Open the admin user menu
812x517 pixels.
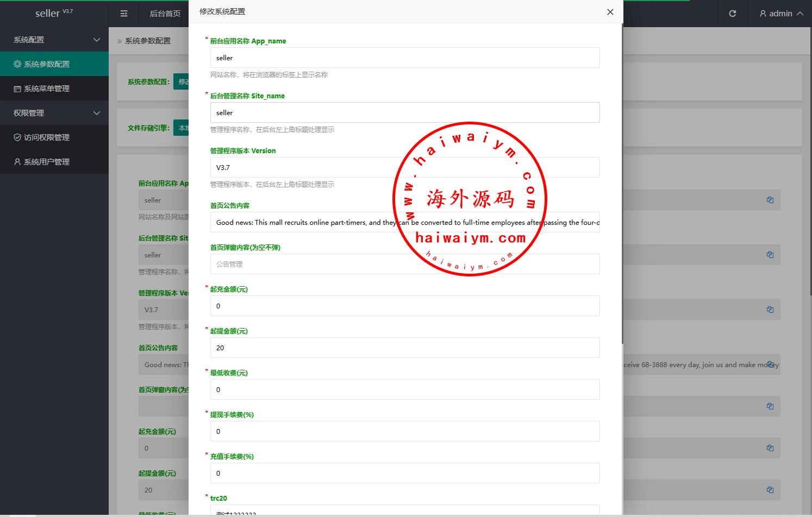pyautogui.click(x=781, y=14)
